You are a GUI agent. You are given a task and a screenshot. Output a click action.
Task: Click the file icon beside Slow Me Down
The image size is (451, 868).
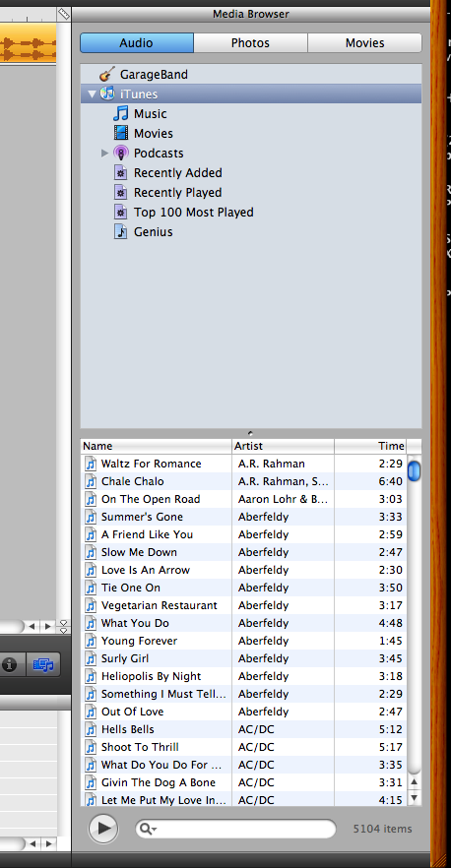click(x=91, y=552)
